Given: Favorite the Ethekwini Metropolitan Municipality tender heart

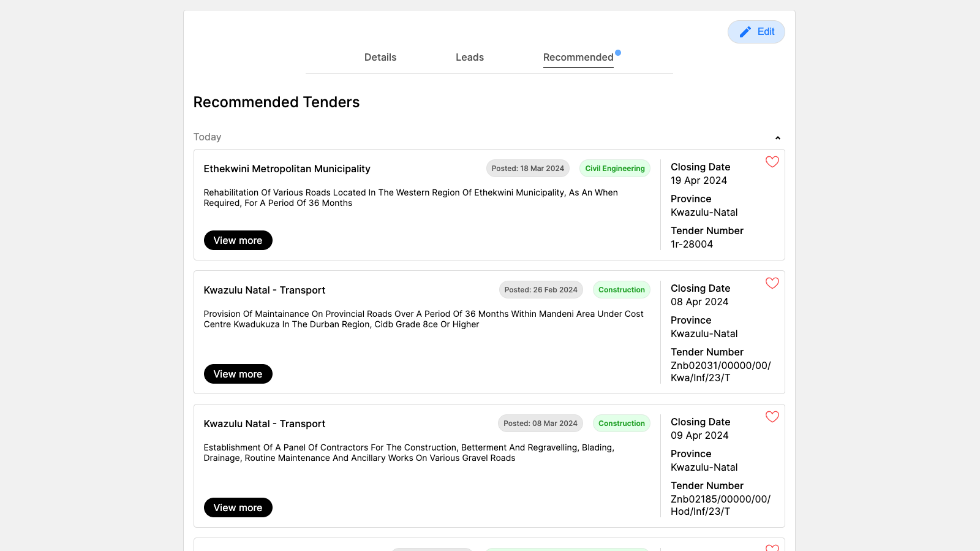Looking at the screenshot, I should click(772, 162).
